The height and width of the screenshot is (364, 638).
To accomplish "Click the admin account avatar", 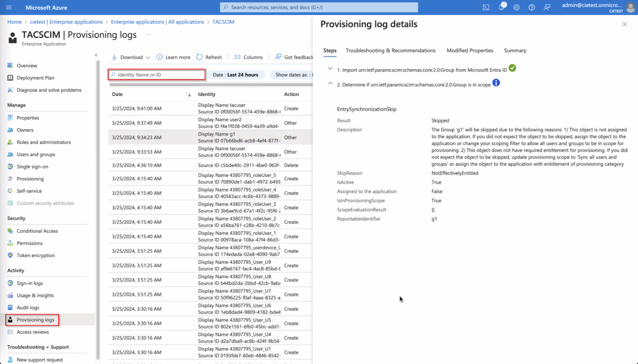I will tap(630, 7).
